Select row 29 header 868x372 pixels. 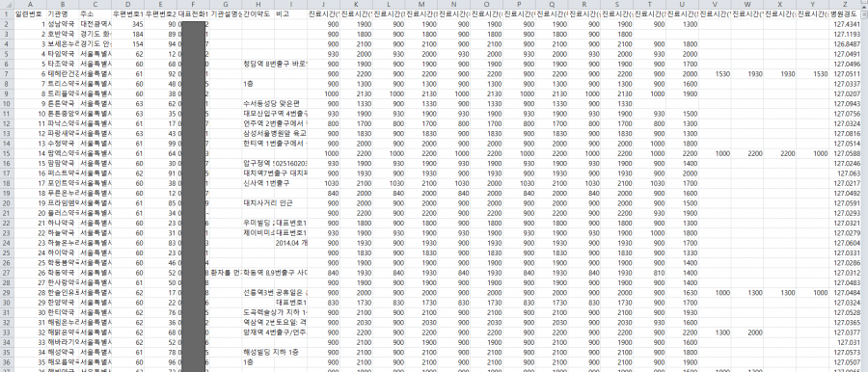pos(6,293)
